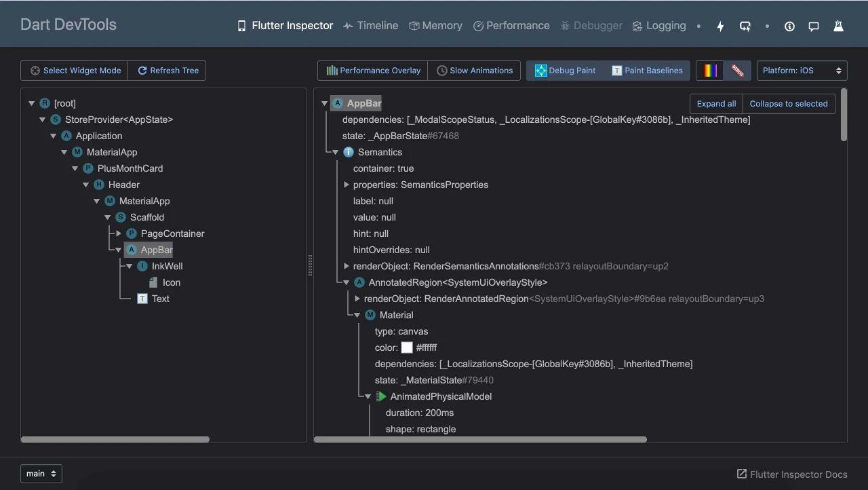Click the PlusMonthCard widget icon

[x=88, y=168]
